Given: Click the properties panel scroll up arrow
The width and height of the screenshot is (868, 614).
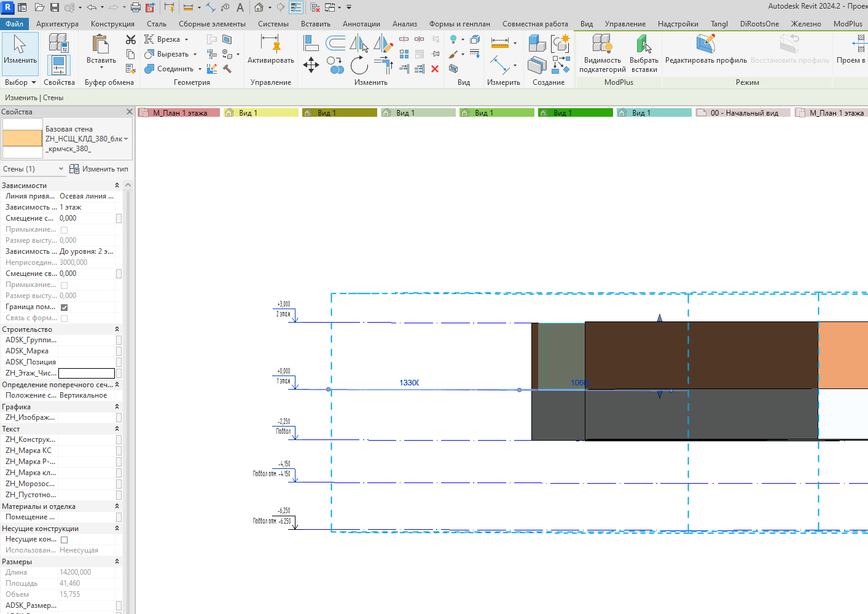Looking at the screenshot, I should [x=128, y=185].
